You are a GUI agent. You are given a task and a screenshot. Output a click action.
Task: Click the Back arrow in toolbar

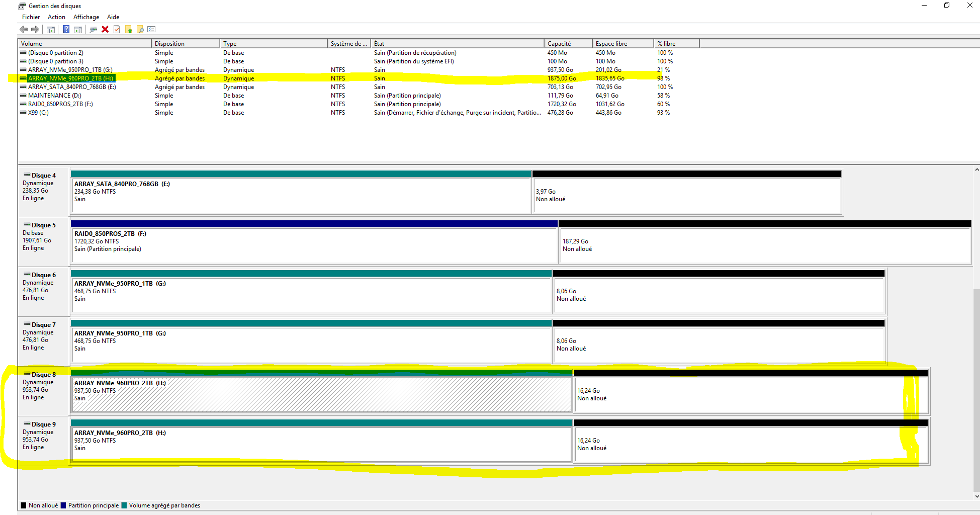tap(24, 30)
